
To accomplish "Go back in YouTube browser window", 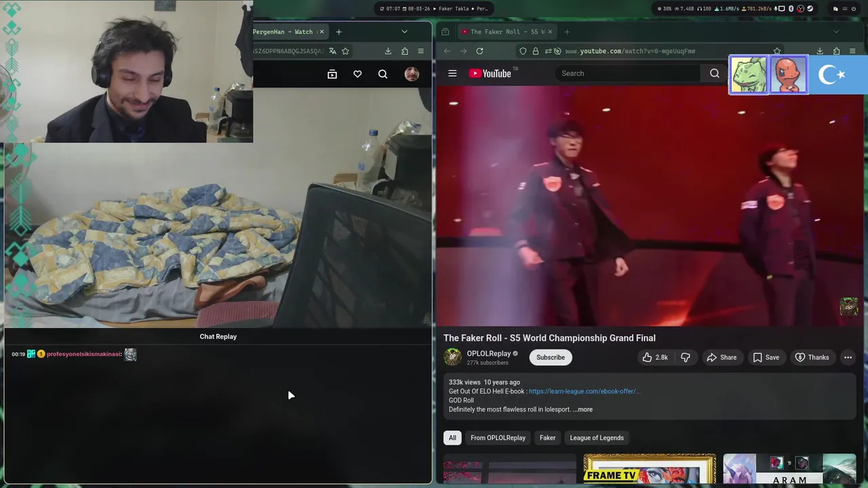I will click(x=447, y=51).
